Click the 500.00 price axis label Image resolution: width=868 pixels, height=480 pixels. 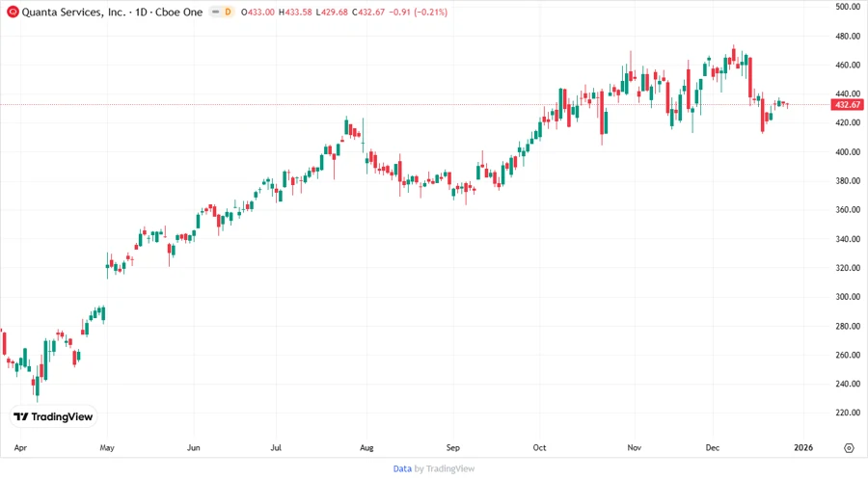pos(848,7)
